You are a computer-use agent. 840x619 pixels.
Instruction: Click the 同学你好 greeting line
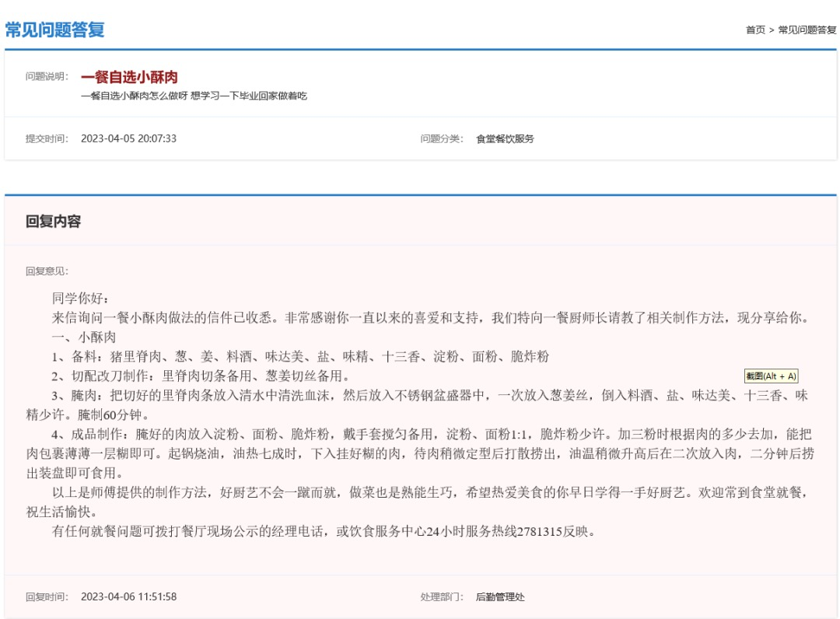point(82,298)
